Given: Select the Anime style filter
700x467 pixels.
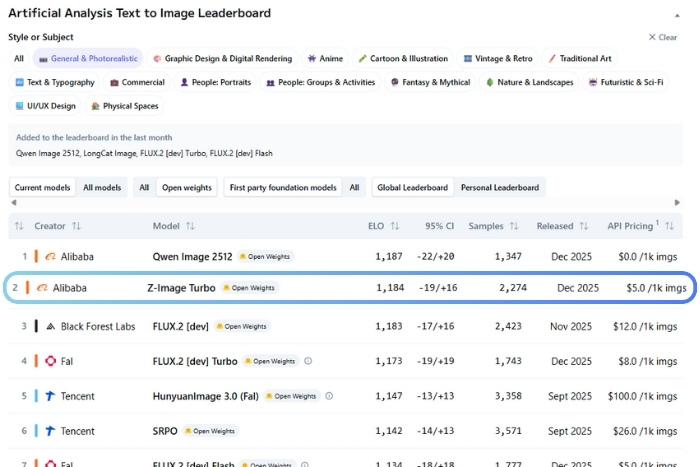Looking at the screenshot, I should (x=325, y=58).
